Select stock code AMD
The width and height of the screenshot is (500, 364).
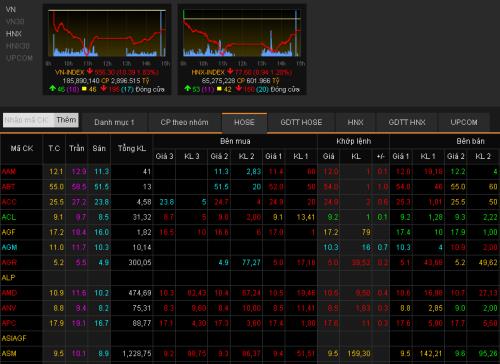[9, 293]
